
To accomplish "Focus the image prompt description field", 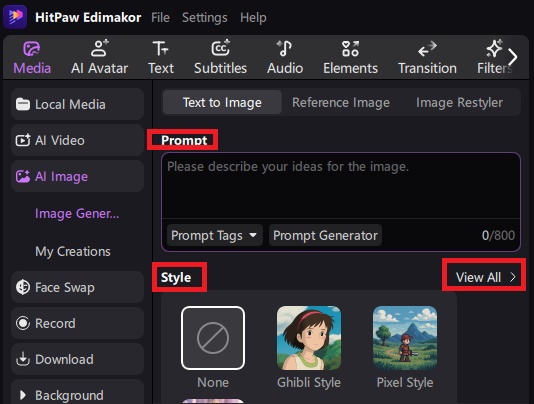I will click(341, 186).
